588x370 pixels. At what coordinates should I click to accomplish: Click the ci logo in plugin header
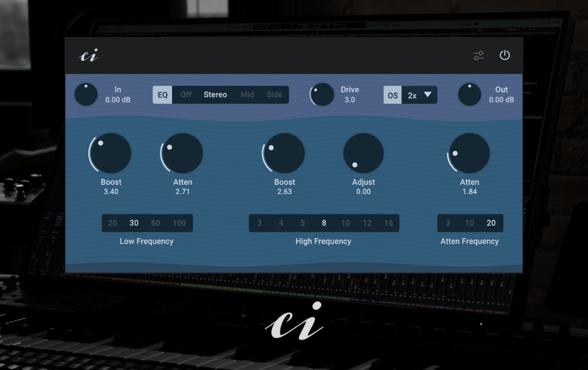[x=89, y=55]
